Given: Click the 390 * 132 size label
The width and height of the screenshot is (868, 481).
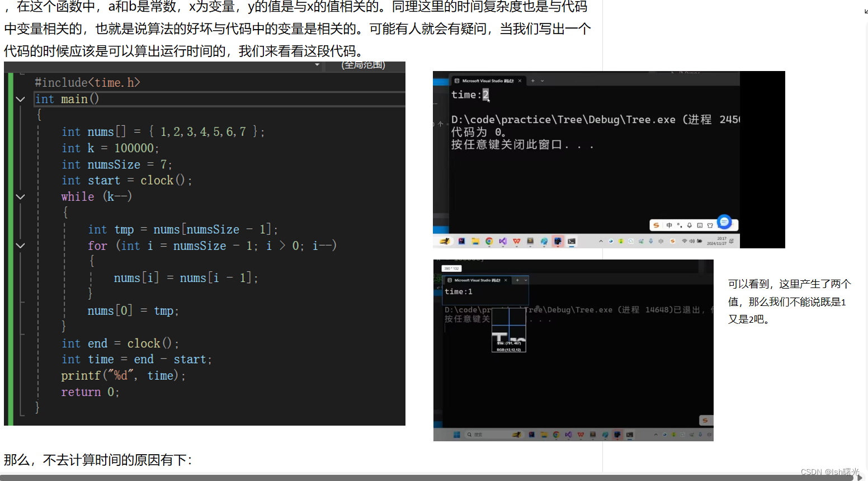Looking at the screenshot, I should point(451,268).
